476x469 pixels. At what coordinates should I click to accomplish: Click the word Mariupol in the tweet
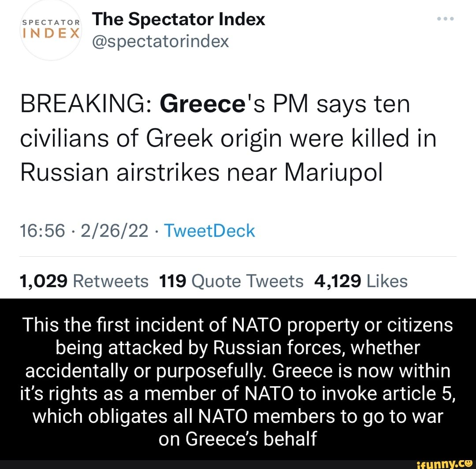(x=334, y=171)
